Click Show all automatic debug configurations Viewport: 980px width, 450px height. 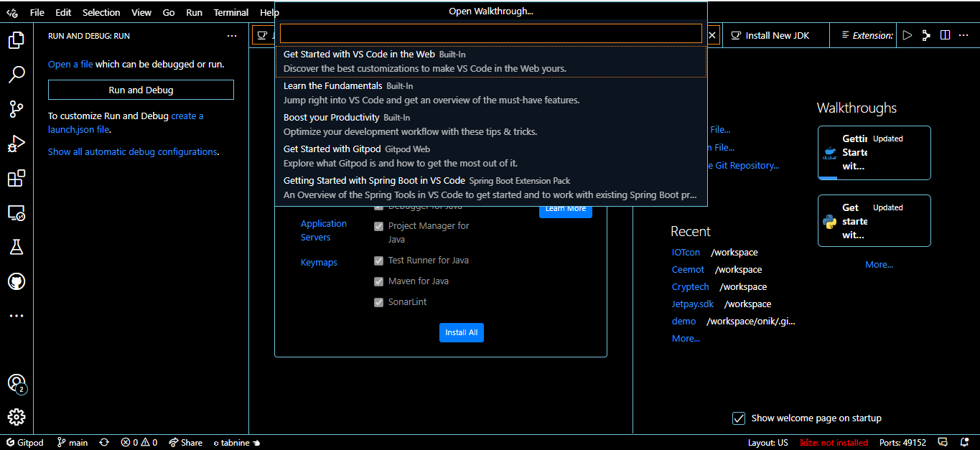pyautogui.click(x=132, y=152)
